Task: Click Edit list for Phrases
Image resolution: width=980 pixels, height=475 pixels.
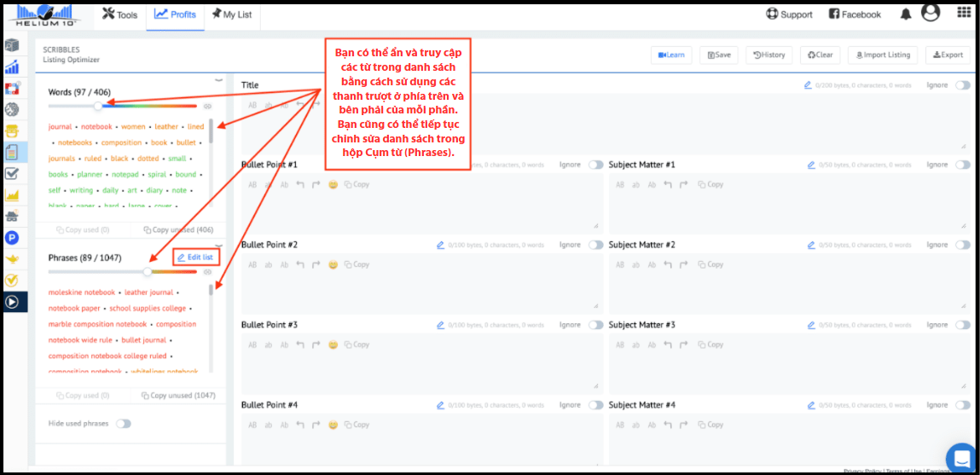Action: (195, 257)
